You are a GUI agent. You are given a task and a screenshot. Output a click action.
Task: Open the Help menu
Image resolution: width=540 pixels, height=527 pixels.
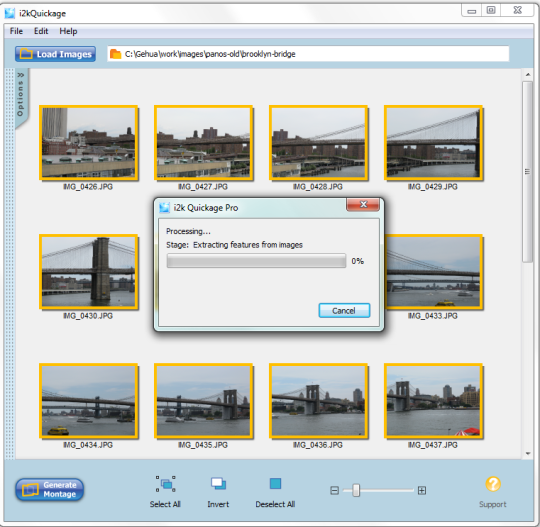[68, 31]
